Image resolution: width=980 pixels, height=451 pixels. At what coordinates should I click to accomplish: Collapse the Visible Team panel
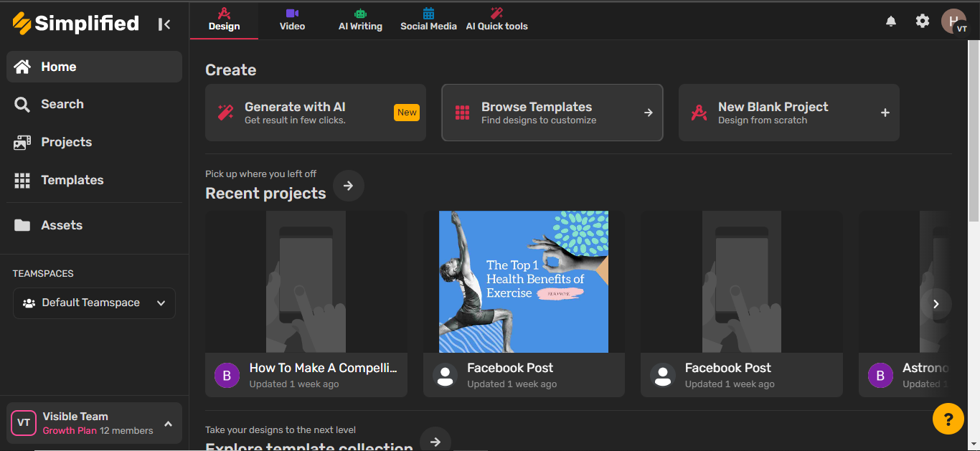[166, 423]
